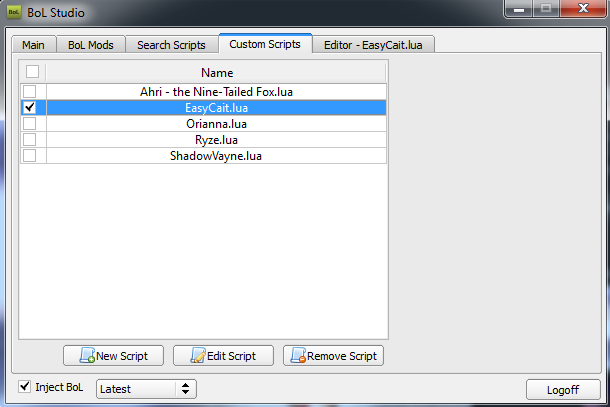Toggle the Inject BoL checkbox
The image size is (610, 407).
tap(25, 386)
